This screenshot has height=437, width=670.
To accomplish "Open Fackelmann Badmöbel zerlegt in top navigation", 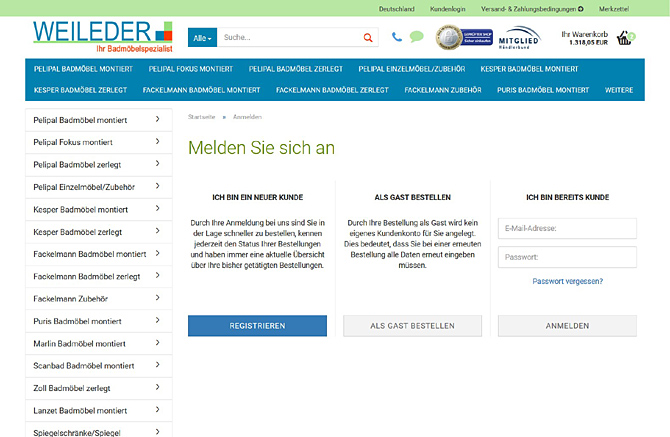I will [332, 90].
